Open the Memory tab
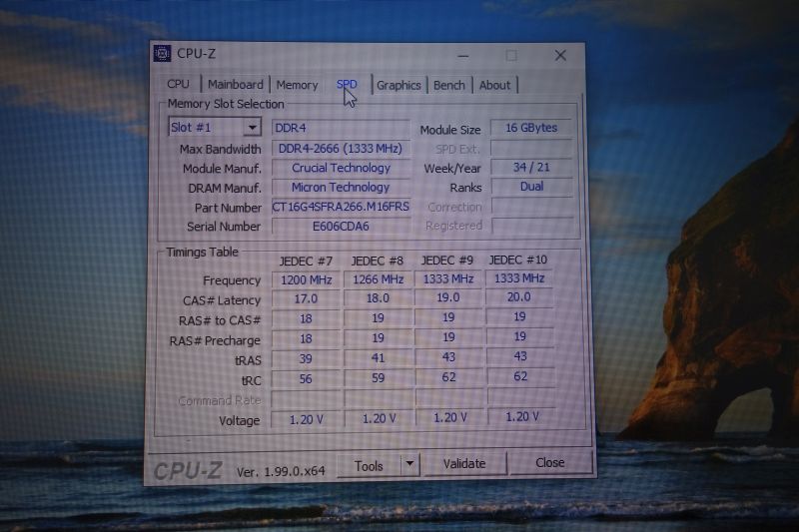The width and height of the screenshot is (799, 532). click(x=297, y=85)
